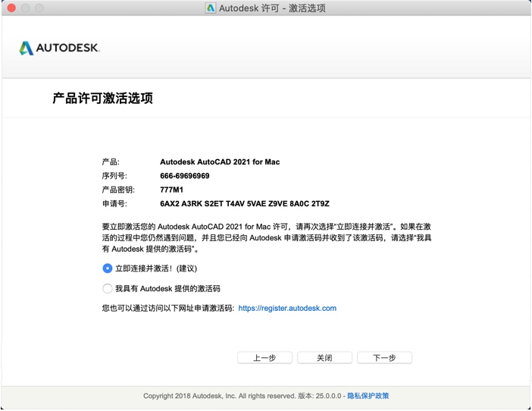This screenshot has width=532, height=411.
Task: Click the request code starting 6AX2 A3RK
Action: point(245,204)
